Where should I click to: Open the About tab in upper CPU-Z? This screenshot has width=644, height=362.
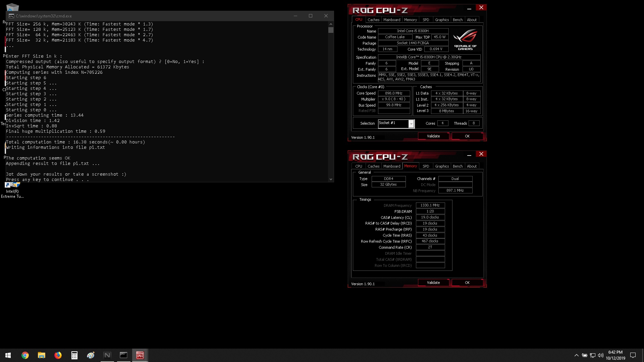(472, 20)
